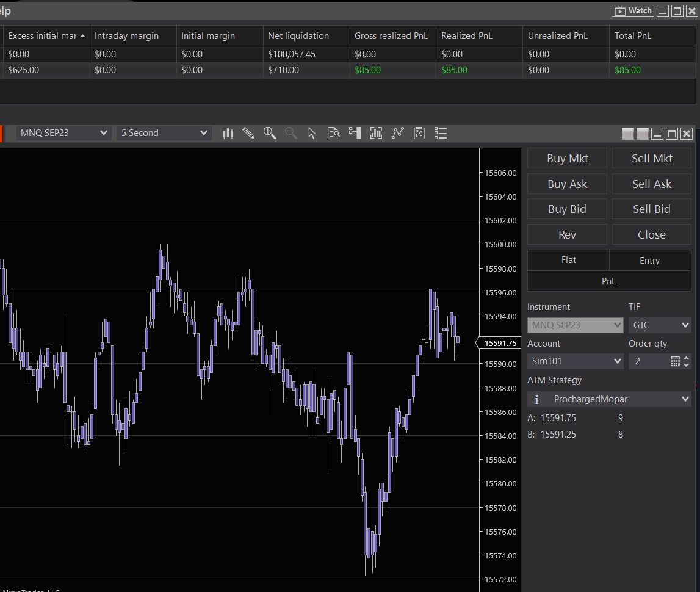Click the zoom in magnifier icon

(x=269, y=133)
